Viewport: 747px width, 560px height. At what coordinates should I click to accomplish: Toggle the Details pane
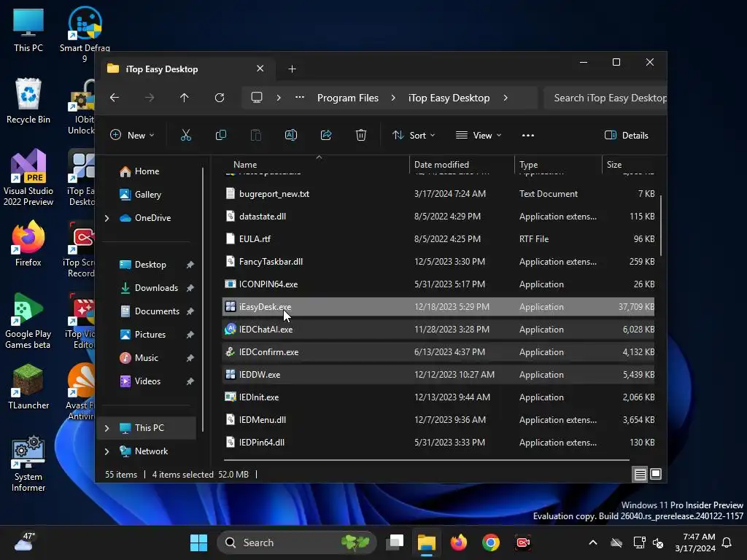[626, 135]
